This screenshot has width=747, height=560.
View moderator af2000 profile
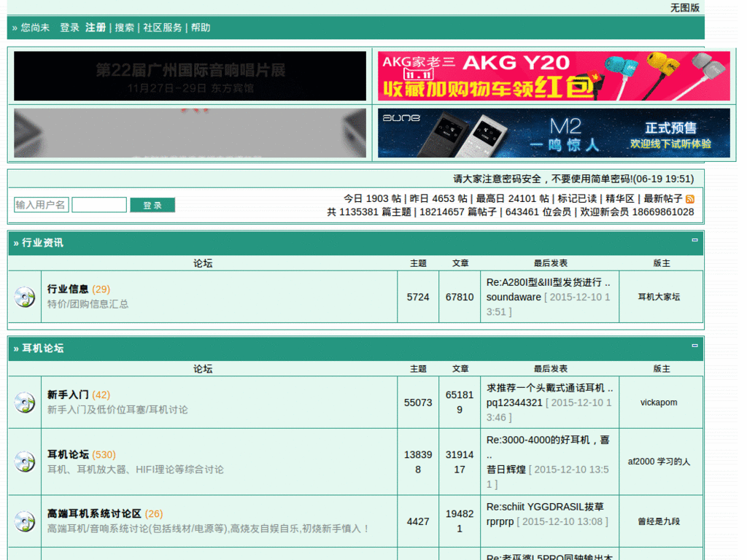coord(640,462)
